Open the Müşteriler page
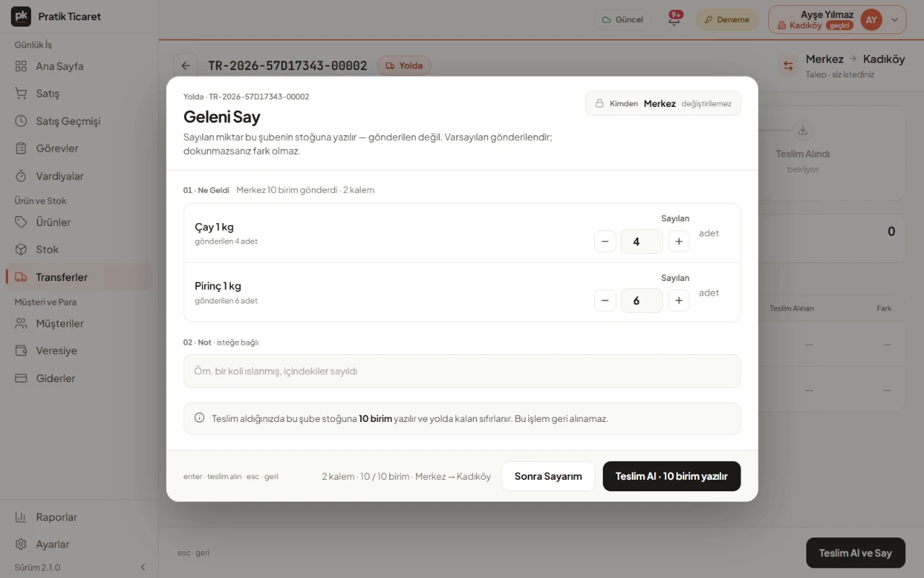This screenshot has width=924, height=578. 79,323
